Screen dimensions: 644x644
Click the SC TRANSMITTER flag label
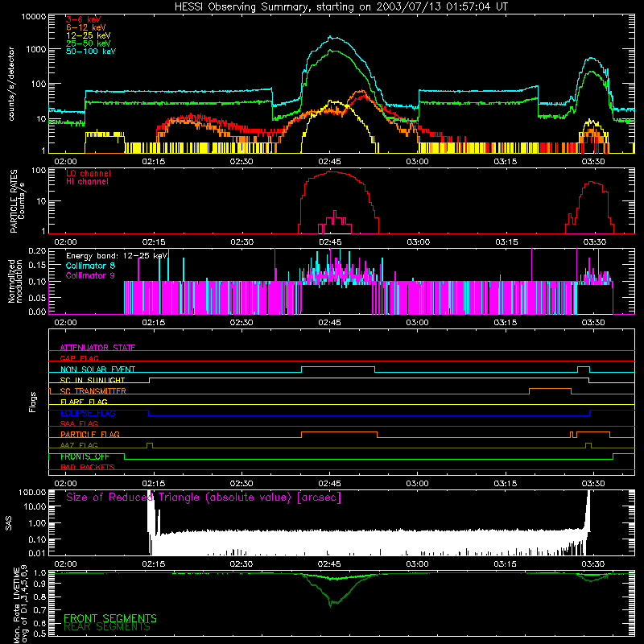tap(93, 391)
